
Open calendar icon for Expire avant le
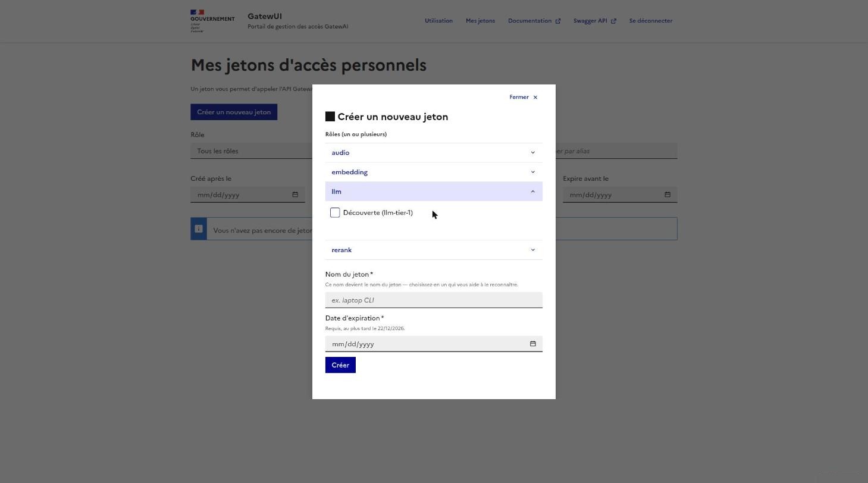668,195
